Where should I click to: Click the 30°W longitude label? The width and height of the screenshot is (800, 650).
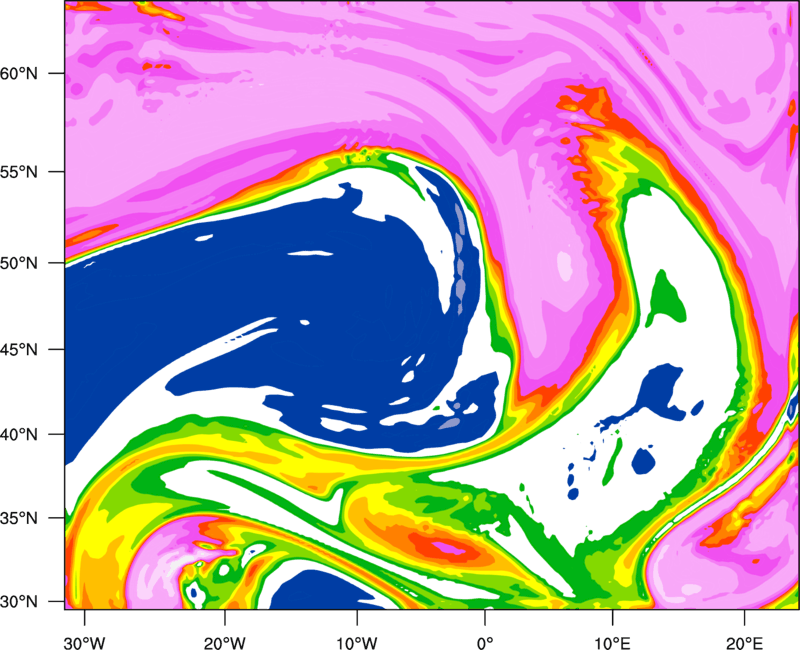pos(85,642)
